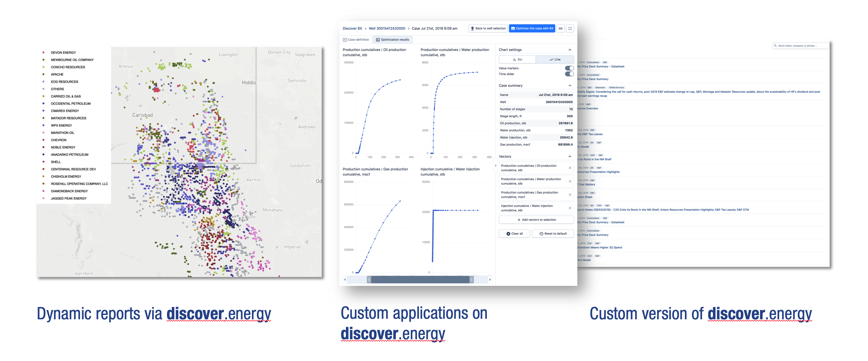Click the time slider selected range bar
The image size is (868, 361).
[x=420, y=279]
